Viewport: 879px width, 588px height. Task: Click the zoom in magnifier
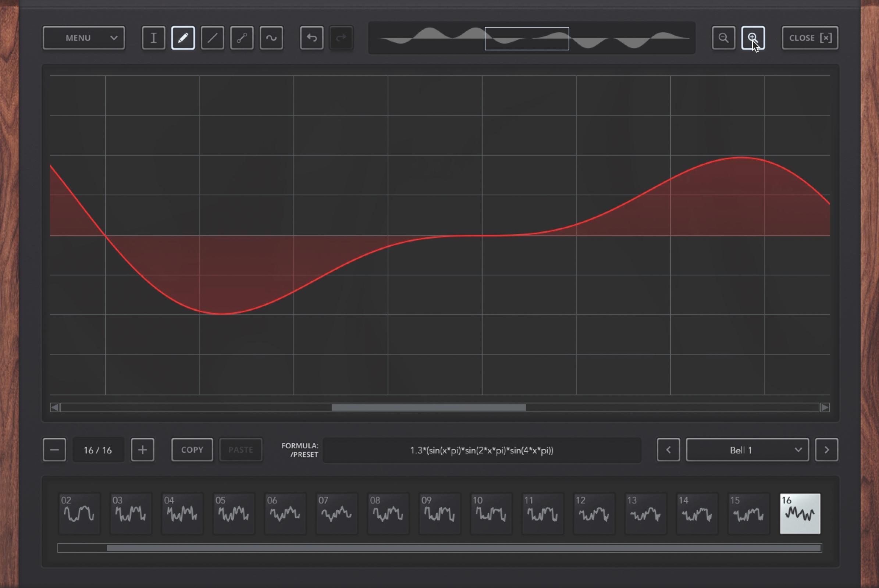coord(752,38)
